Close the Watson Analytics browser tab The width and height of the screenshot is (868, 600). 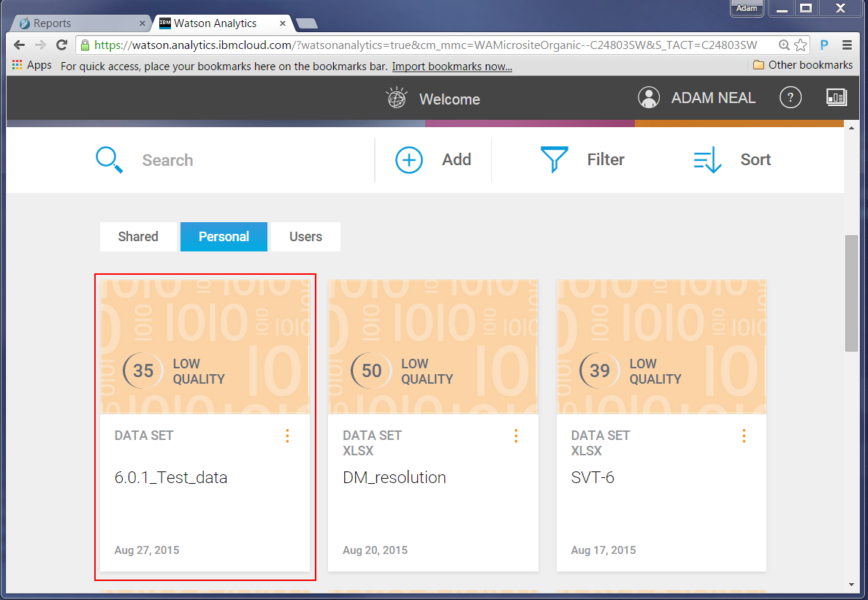point(282,23)
